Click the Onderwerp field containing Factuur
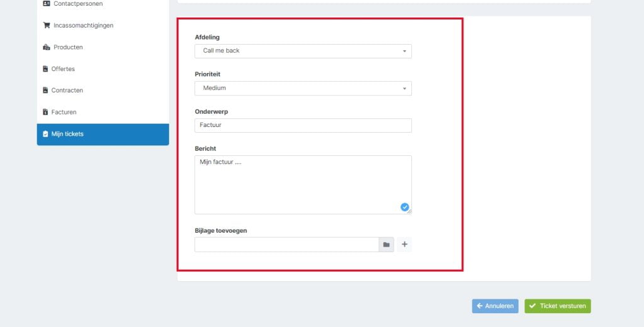 pos(303,125)
